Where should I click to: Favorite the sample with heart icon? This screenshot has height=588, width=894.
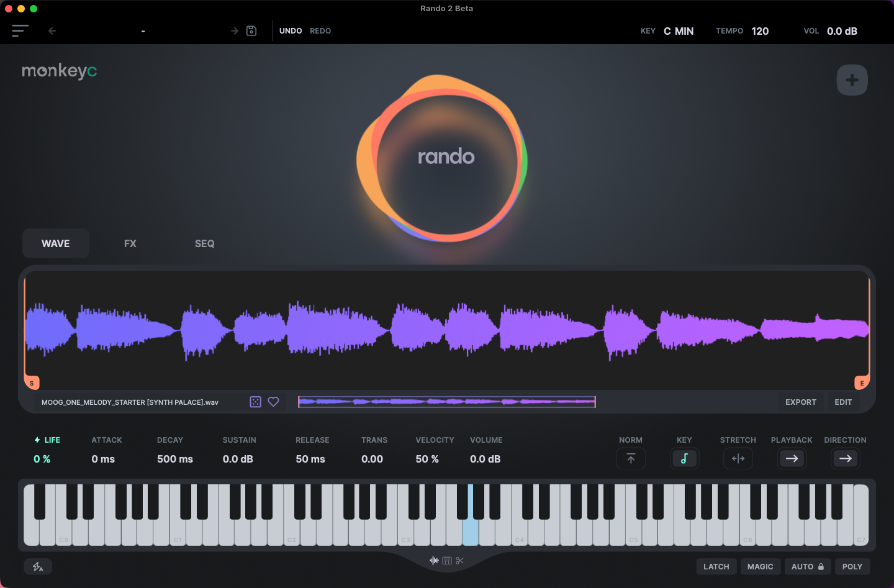[x=273, y=402]
